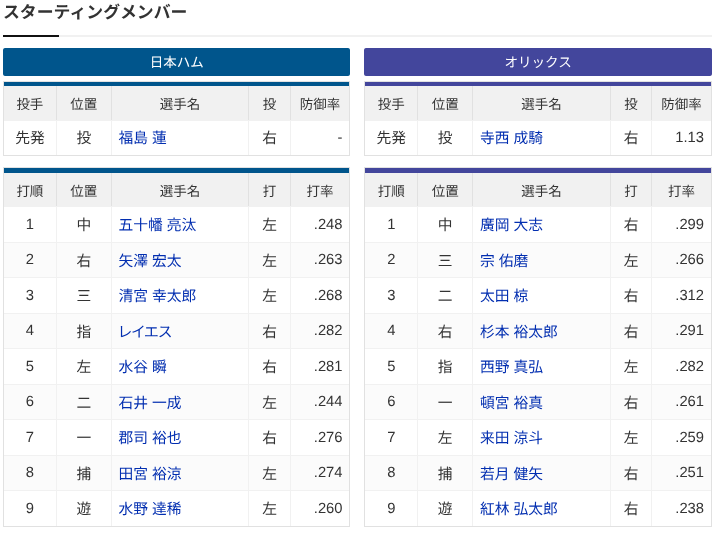Select 寺西 成騎's 防御率 value 1.13
The height and width of the screenshot is (534, 717).
pos(689,137)
